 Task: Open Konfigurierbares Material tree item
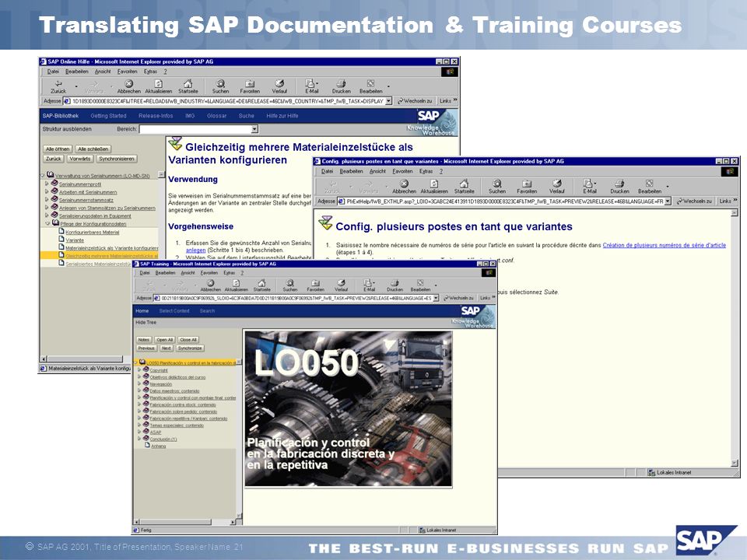point(93,233)
